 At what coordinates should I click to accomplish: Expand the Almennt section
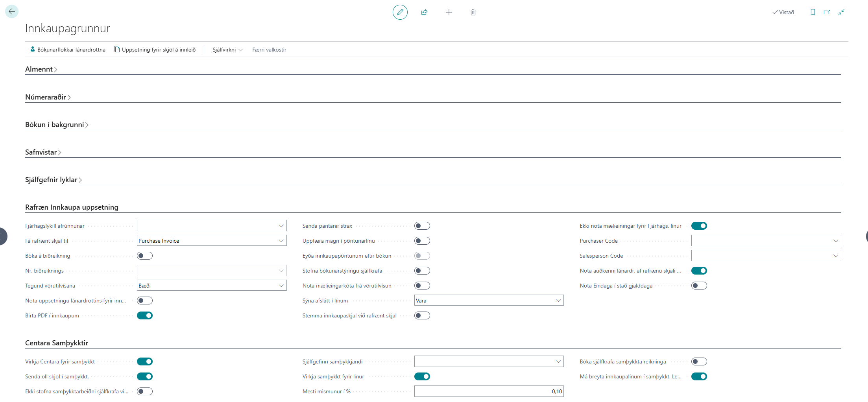(41, 69)
